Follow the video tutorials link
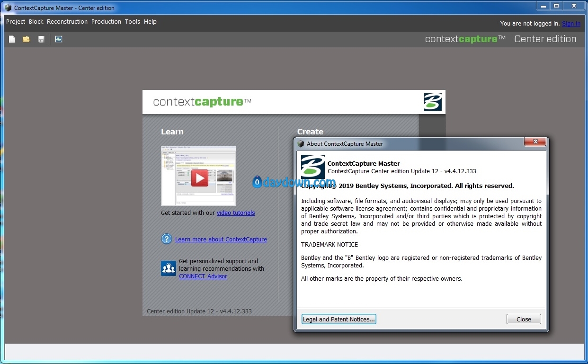588x364 pixels. [x=236, y=213]
